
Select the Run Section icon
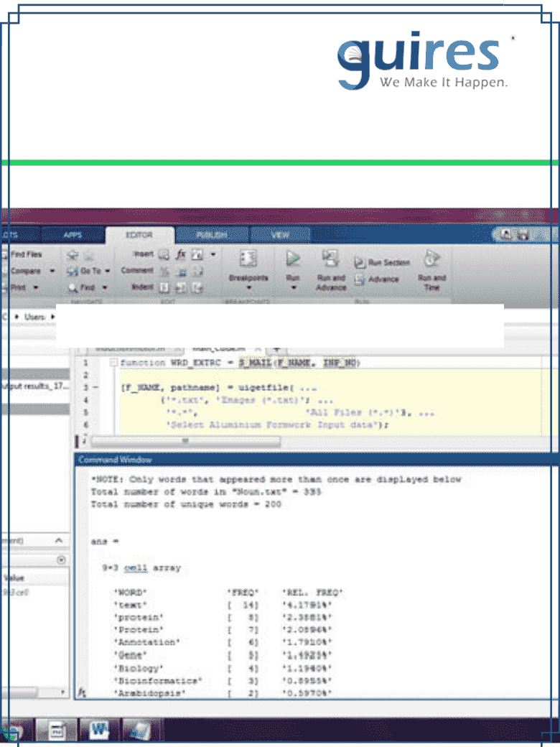pos(360,263)
